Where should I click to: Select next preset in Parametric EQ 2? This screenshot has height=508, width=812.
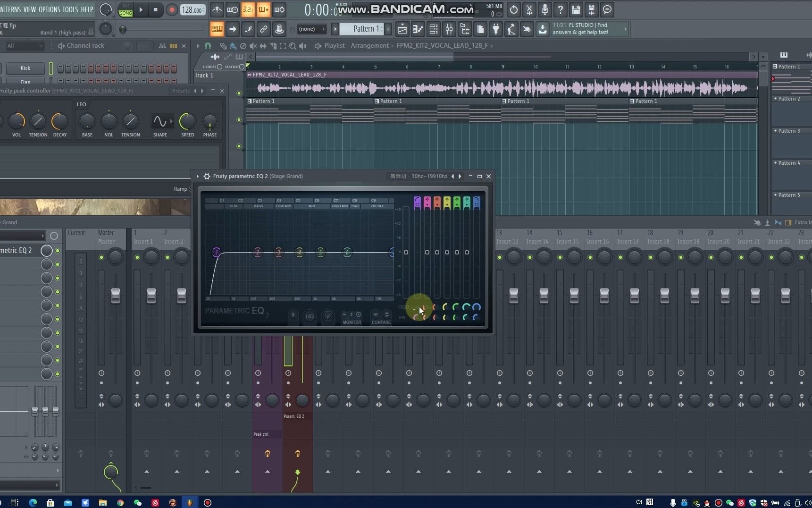tap(460, 176)
